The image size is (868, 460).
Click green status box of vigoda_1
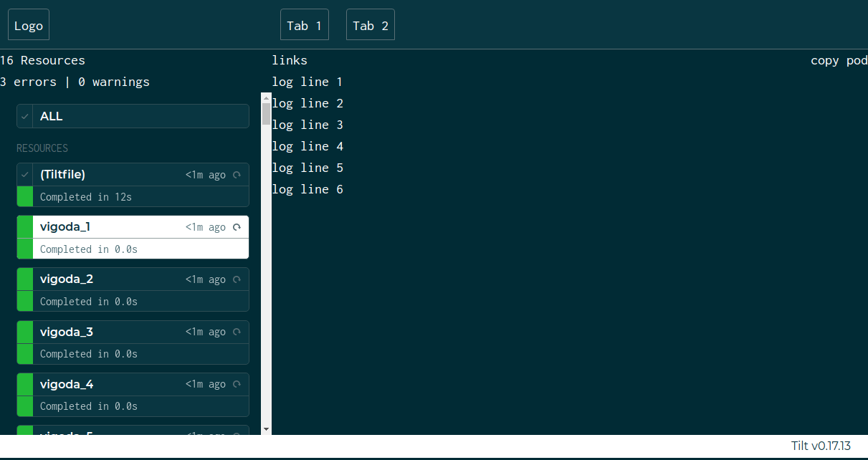[x=25, y=237]
